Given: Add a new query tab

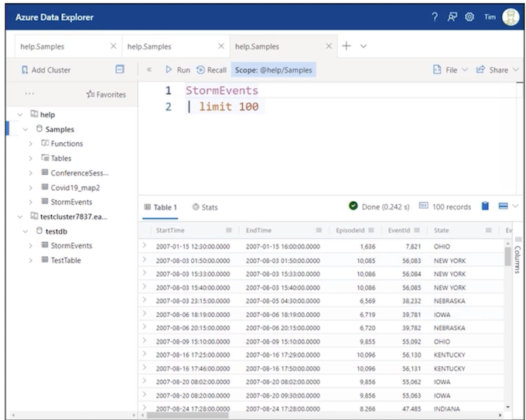Looking at the screenshot, I should [347, 46].
